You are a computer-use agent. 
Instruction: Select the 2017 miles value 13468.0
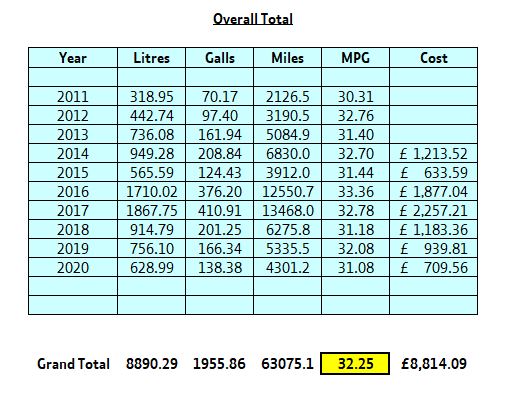pyautogui.click(x=288, y=210)
